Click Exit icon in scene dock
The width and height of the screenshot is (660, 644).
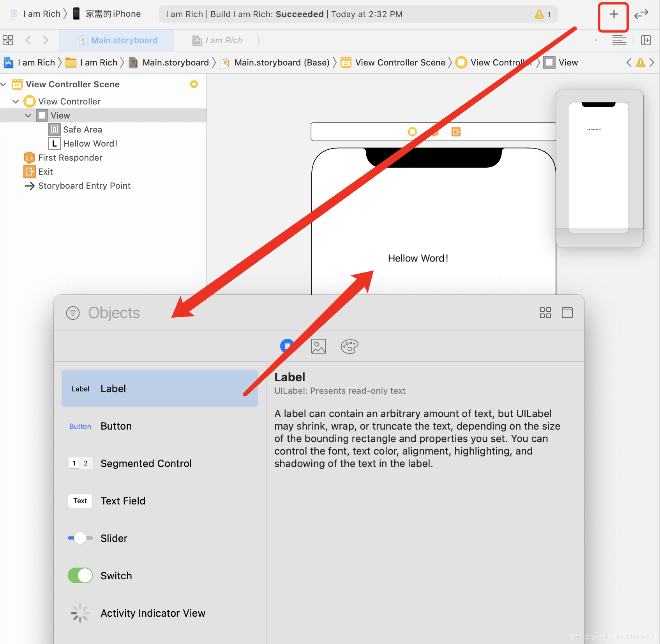456,132
